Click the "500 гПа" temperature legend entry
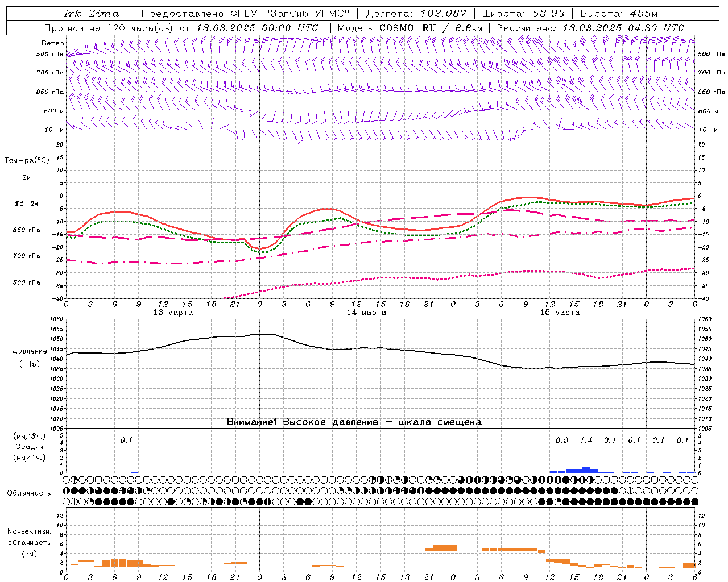The height and width of the screenshot is (582, 728). point(26,282)
